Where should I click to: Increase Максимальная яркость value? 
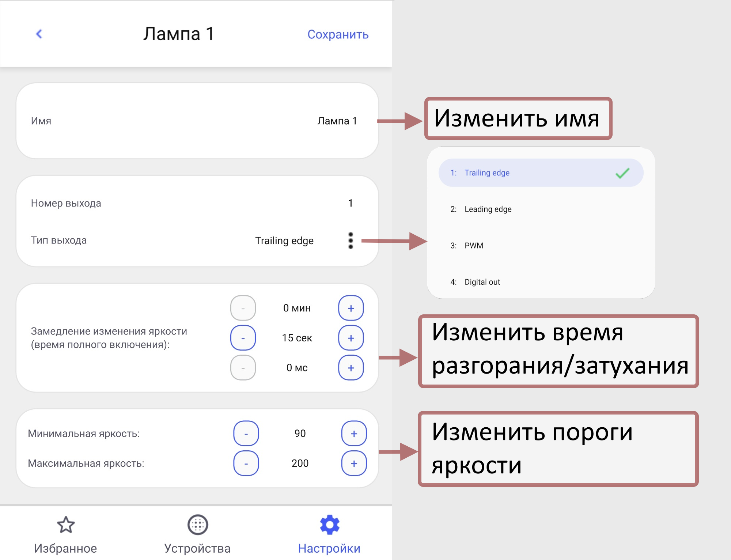354,463
